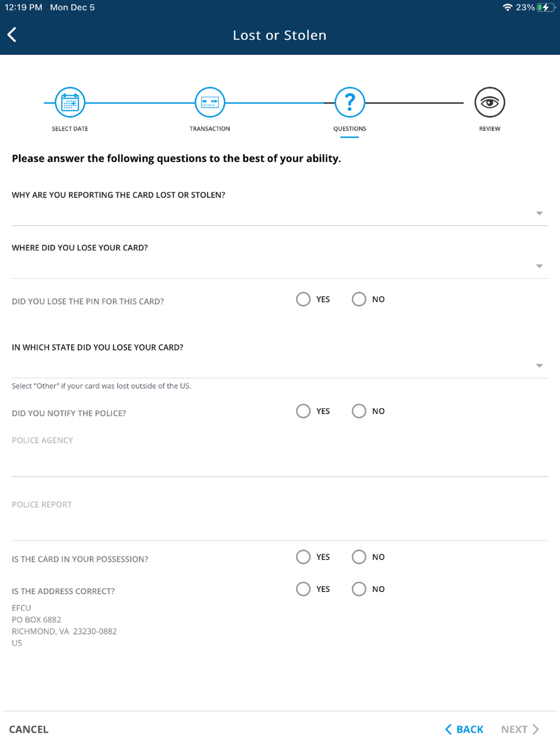
Task: Tap the battery charging icon
Action: coord(544,7)
